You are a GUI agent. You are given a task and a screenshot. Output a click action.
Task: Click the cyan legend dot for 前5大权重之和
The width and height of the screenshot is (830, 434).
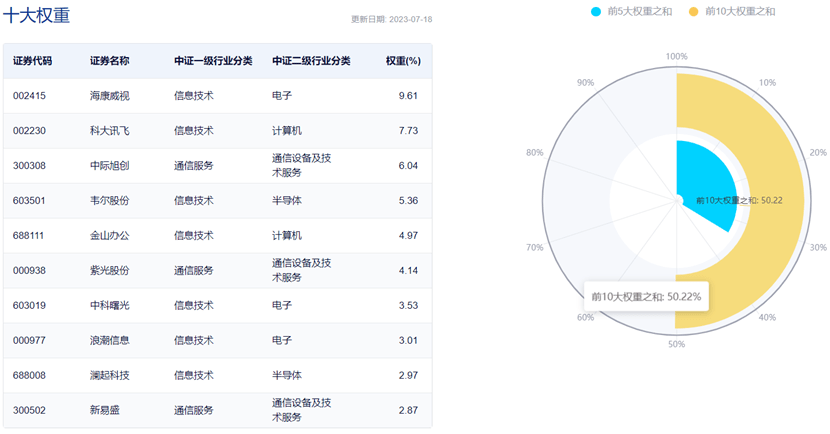(597, 11)
